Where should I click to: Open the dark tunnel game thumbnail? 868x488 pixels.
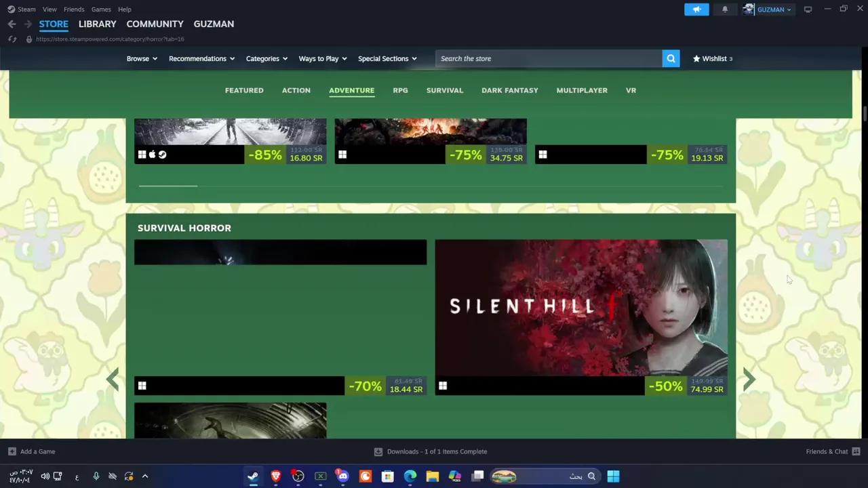(230, 420)
